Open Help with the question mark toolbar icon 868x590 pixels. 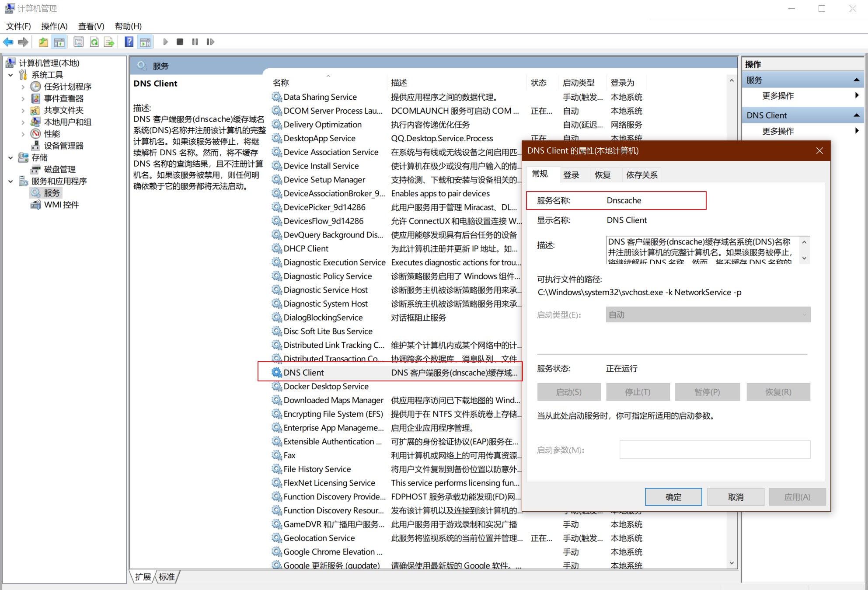[x=129, y=42]
